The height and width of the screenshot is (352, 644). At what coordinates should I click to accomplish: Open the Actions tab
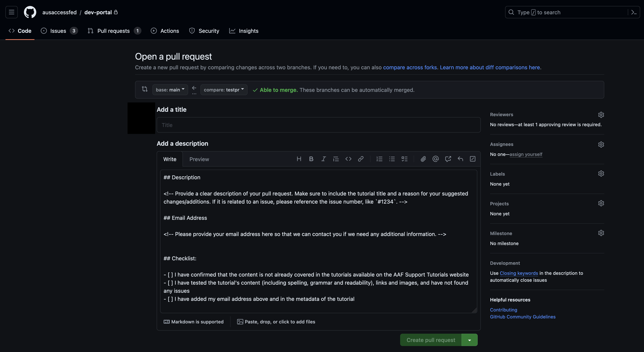coord(165,31)
